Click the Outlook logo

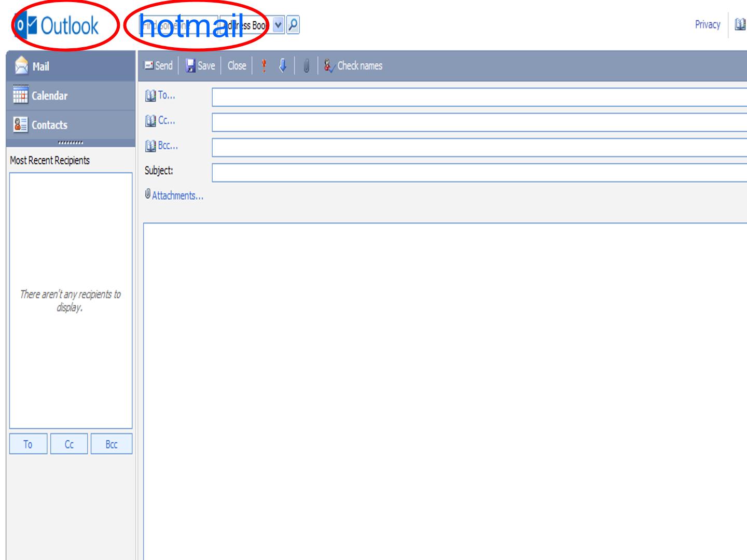(x=57, y=25)
